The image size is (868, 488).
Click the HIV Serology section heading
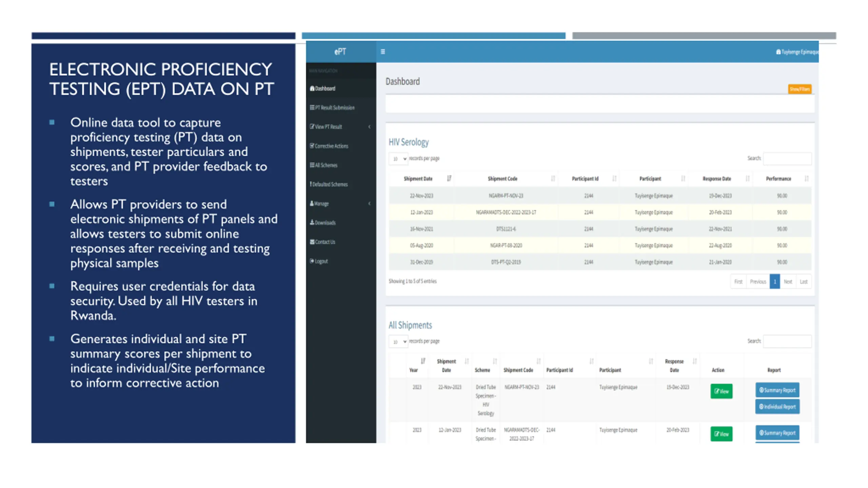(409, 142)
